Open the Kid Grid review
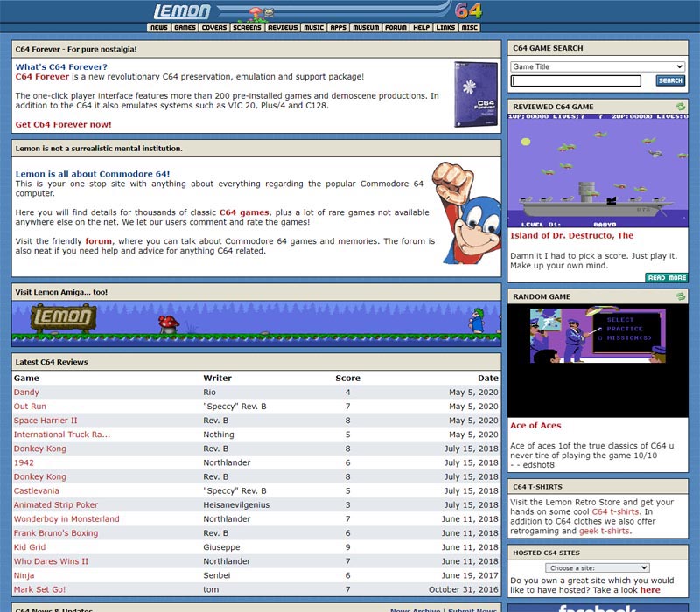700x612 pixels. coord(30,547)
